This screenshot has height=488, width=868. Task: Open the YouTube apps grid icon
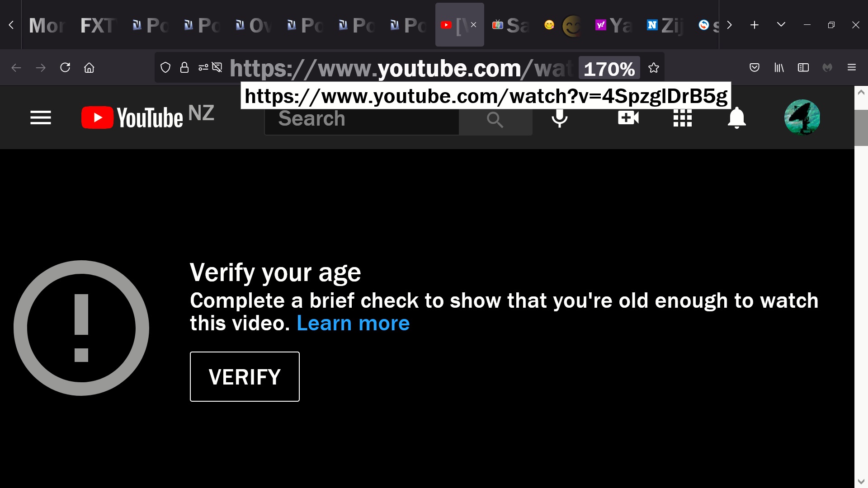[x=683, y=118]
